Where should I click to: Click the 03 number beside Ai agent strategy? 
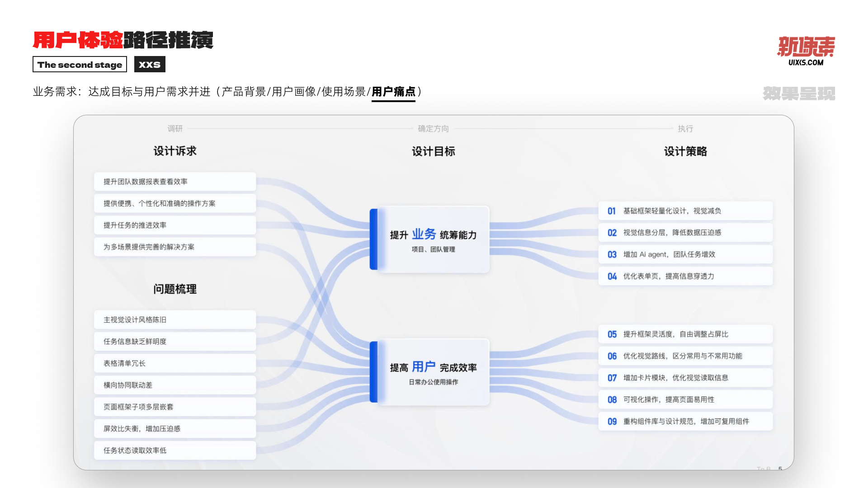[612, 254]
